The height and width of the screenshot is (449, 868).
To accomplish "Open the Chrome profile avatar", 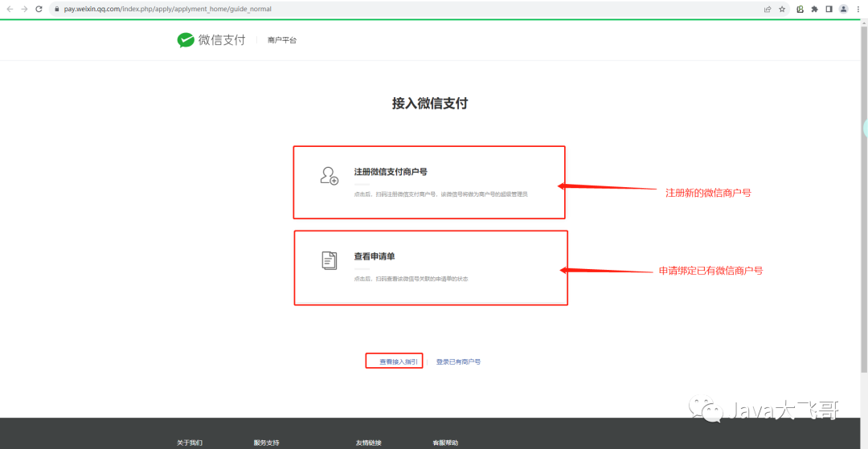I will coord(843,9).
